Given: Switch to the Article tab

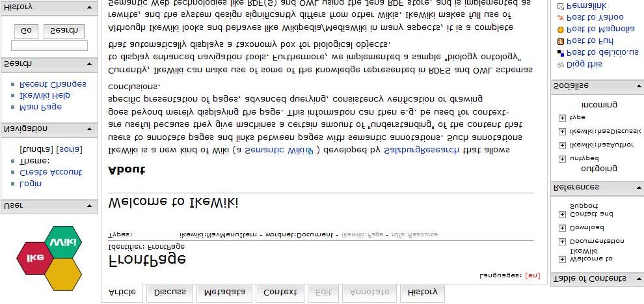Looking at the screenshot, I should pyautogui.click(x=122, y=293).
